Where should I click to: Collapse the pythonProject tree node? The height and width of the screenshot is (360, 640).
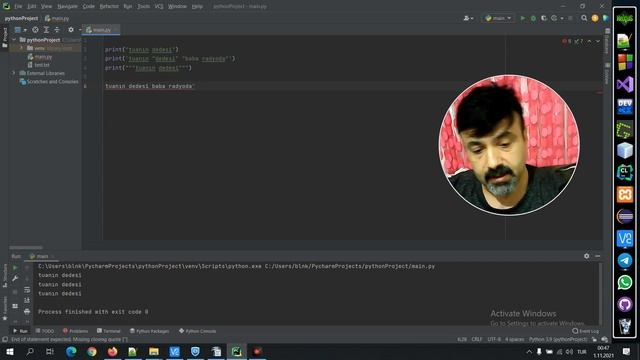point(15,40)
